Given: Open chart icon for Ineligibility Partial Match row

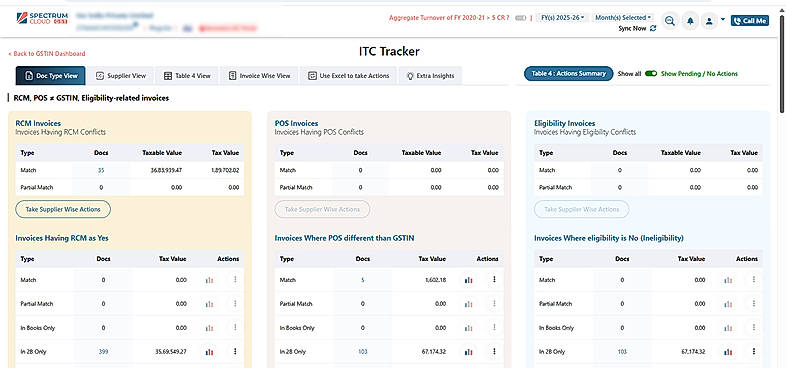Looking at the screenshot, I should 728,304.
